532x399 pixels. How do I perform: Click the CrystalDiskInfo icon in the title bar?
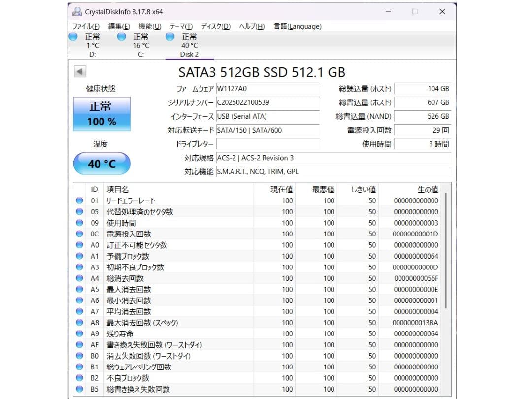point(77,11)
